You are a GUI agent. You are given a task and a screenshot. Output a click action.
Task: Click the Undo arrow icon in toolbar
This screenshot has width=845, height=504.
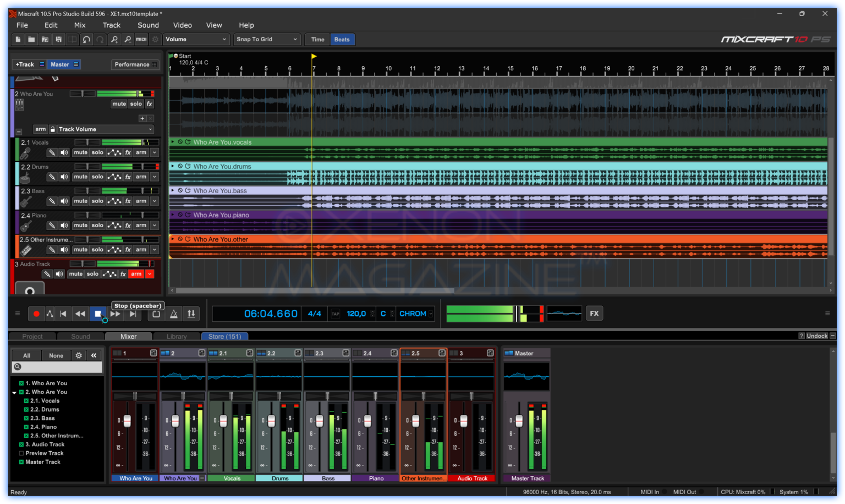point(86,39)
